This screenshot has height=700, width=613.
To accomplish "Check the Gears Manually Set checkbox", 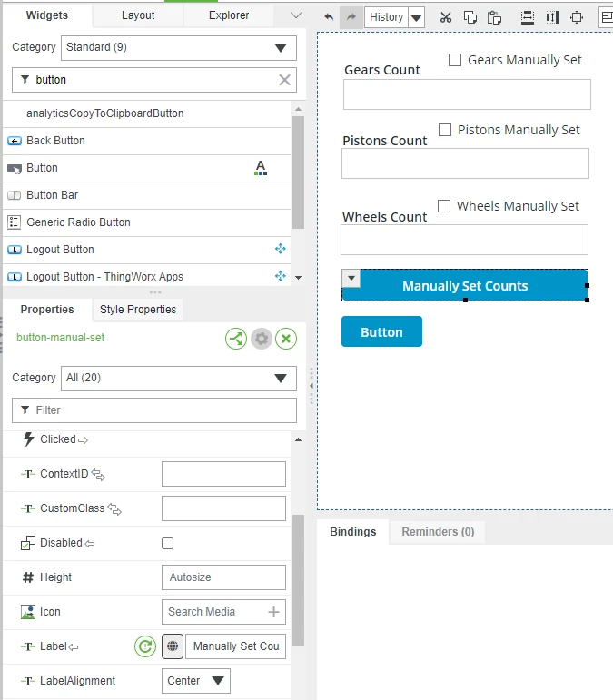I will (455, 60).
